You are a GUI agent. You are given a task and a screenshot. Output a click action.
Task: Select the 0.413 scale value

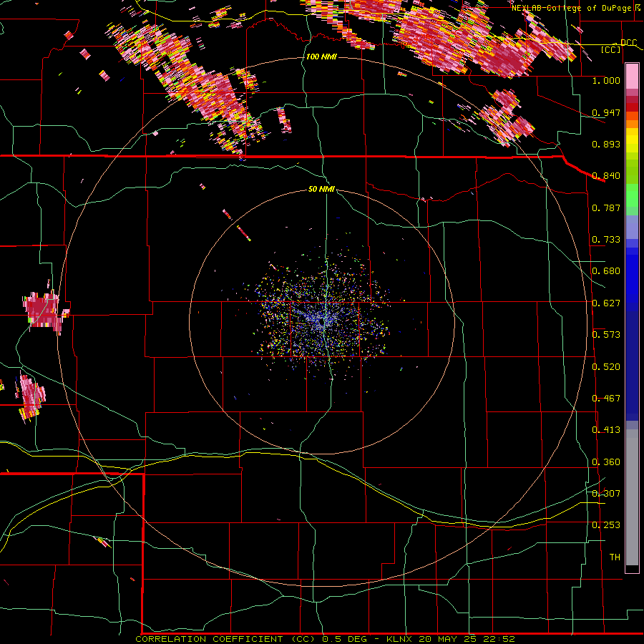(x=606, y=430)
